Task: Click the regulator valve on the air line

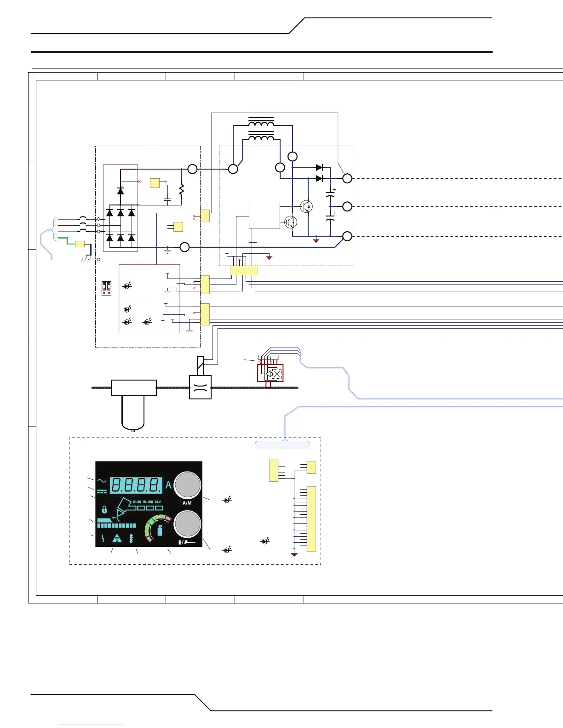Action: pyautogui.click(x=201, y=387)
